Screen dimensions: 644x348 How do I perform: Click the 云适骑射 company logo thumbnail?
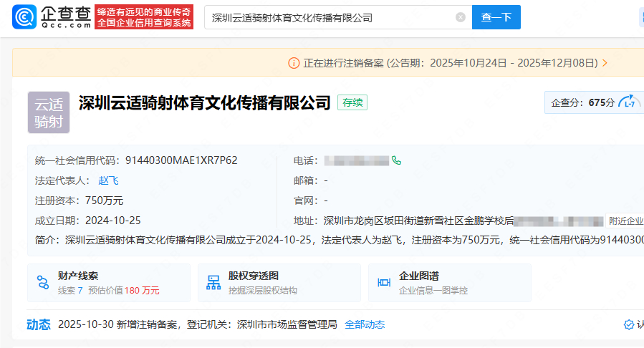49,112
